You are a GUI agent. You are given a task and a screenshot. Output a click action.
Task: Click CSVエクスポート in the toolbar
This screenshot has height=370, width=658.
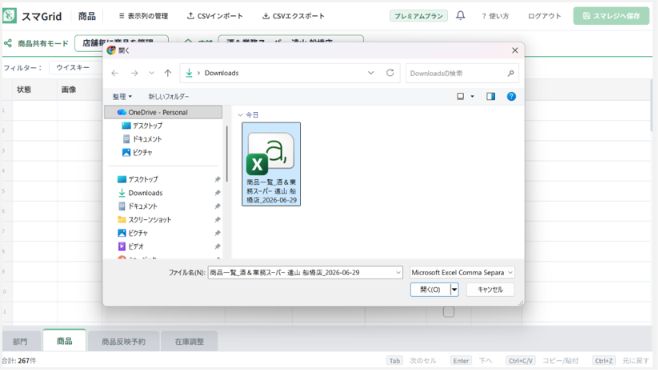point(293,16)
